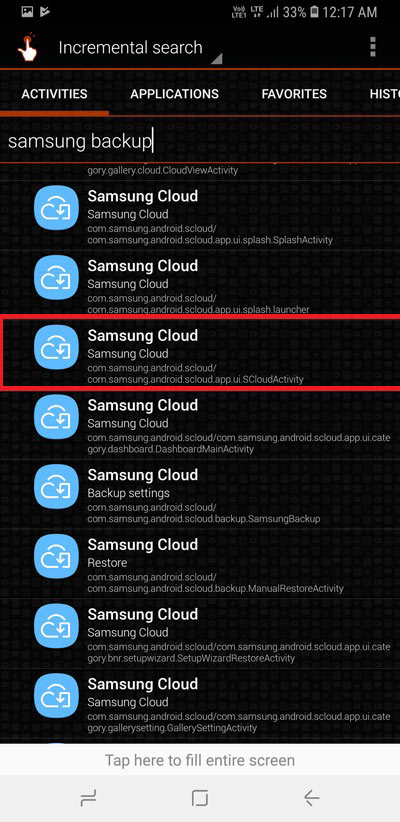Switch to the ACTIVITIES tab
The height and width of the screenshot is (822, 400).
[55, 94]
